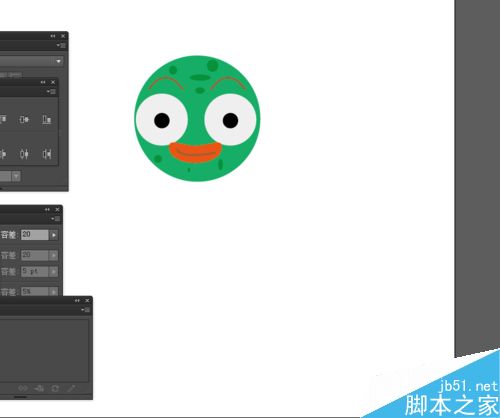Open the slider arrow beside the first 容差 value 20

[54, 235]
